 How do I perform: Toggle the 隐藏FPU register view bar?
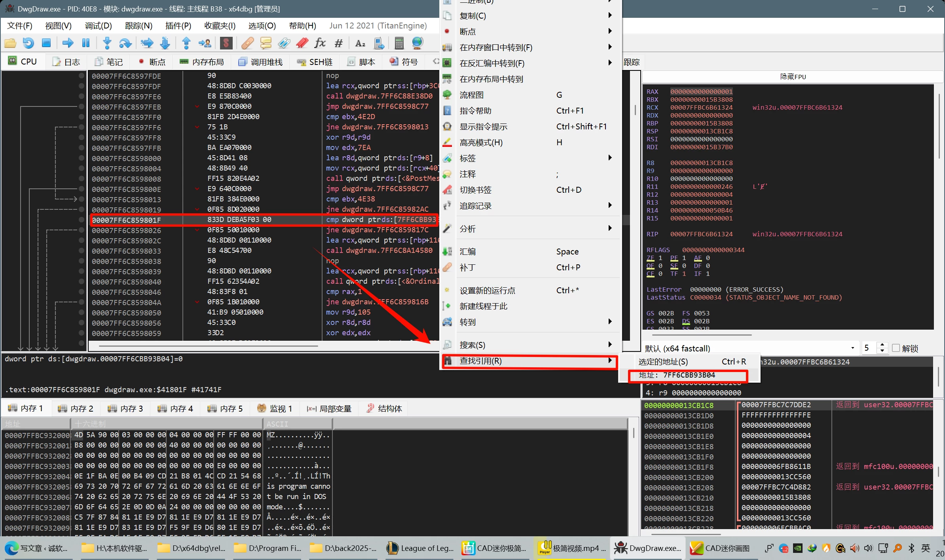(793, 77)
